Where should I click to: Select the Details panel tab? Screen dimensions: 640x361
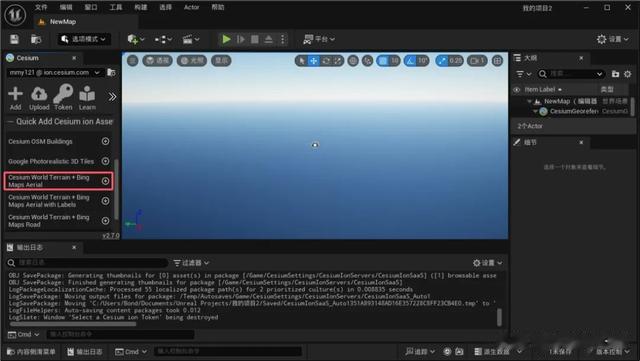tap(531, 142)
